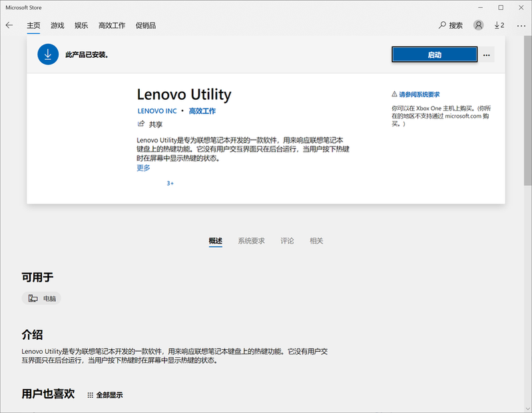532x413 pixels.
Task: Open the user account avatar
Action: point(478,25)
